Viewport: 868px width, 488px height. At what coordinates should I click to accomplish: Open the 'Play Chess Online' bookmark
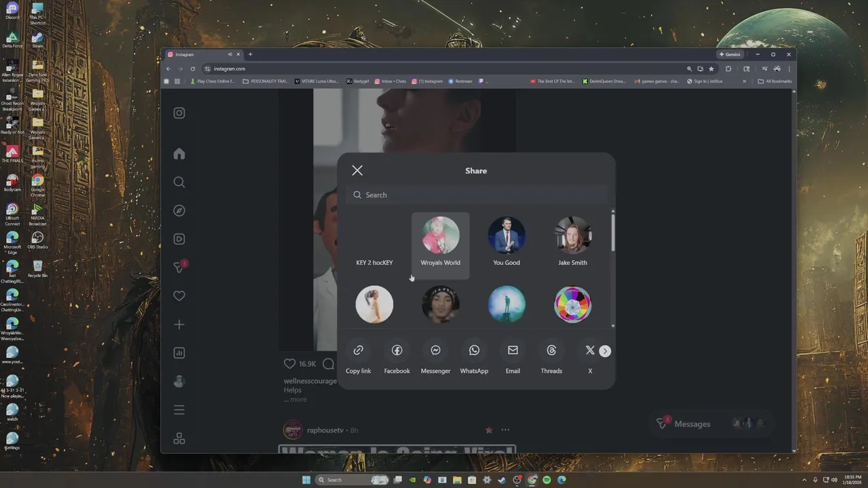[x=212, y=81]
